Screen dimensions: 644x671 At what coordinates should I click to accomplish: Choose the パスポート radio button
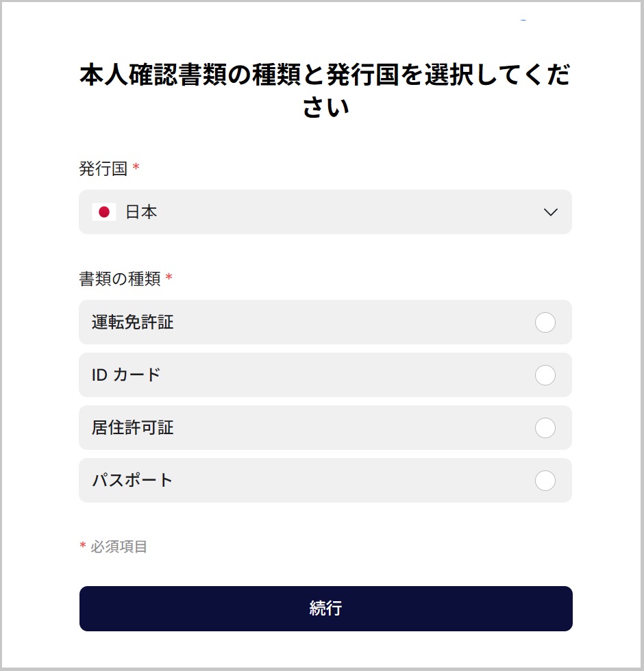(x=545, y=481)
